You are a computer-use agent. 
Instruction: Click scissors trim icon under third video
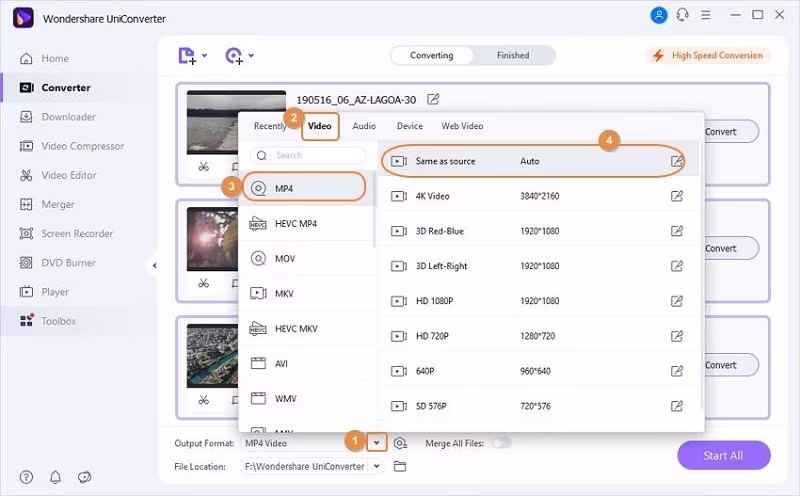(x=204, y=400)
